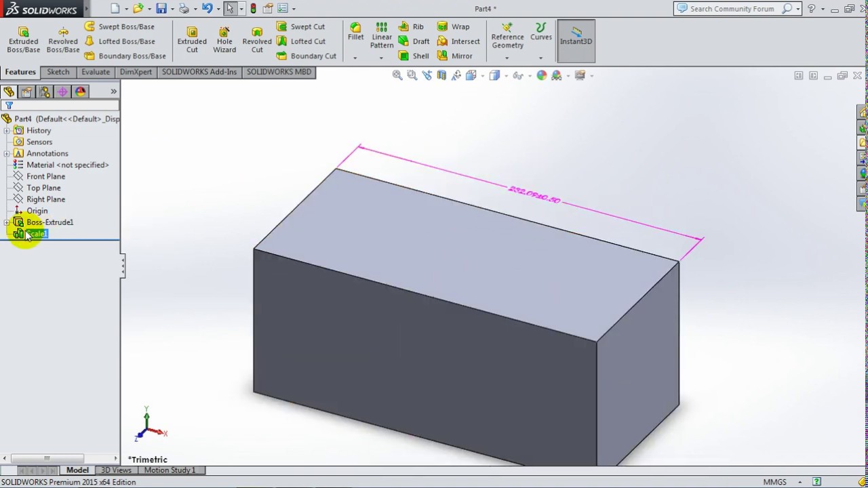Select the Front Plane in the tree

coord(45,176)
